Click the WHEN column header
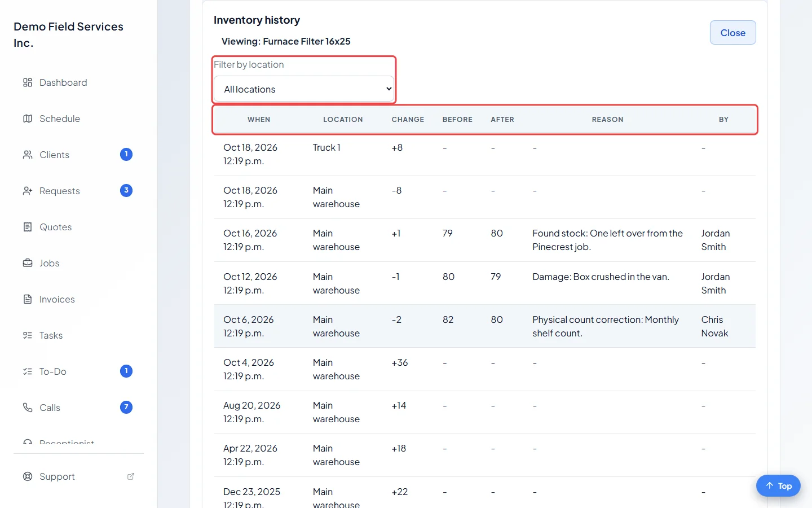This screenshot has width=812, height=508. coord(259,120)
